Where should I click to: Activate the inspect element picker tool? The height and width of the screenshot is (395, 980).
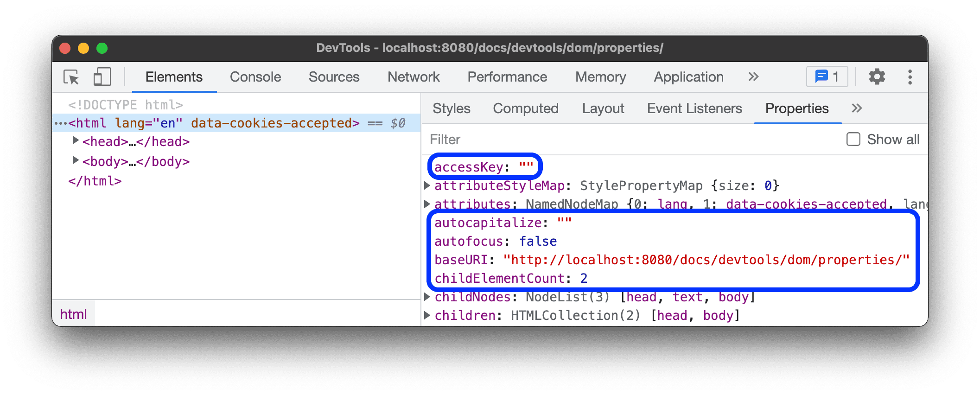[x=71, y=77]
